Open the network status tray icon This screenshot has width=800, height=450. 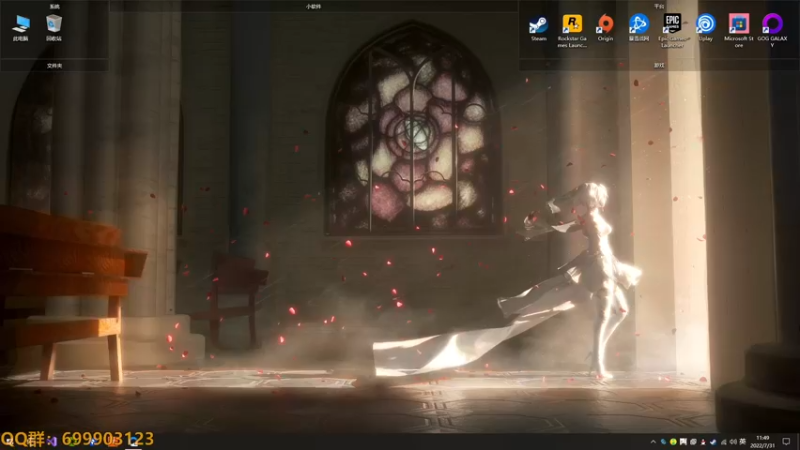pos(723,442)
